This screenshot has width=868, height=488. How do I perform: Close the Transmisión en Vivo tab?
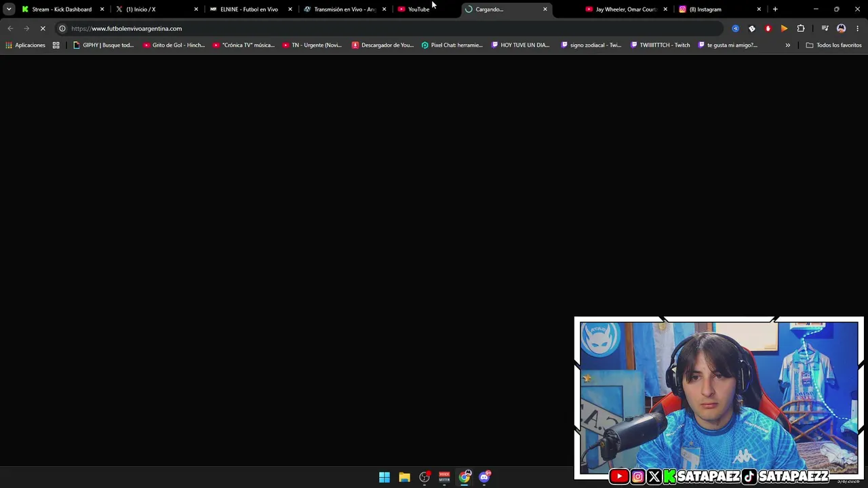pyautogui.click(x=384, y=9)
